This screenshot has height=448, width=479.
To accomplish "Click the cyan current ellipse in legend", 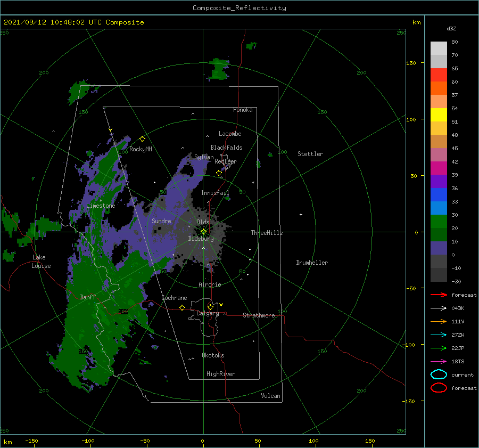I will (439, 374).
